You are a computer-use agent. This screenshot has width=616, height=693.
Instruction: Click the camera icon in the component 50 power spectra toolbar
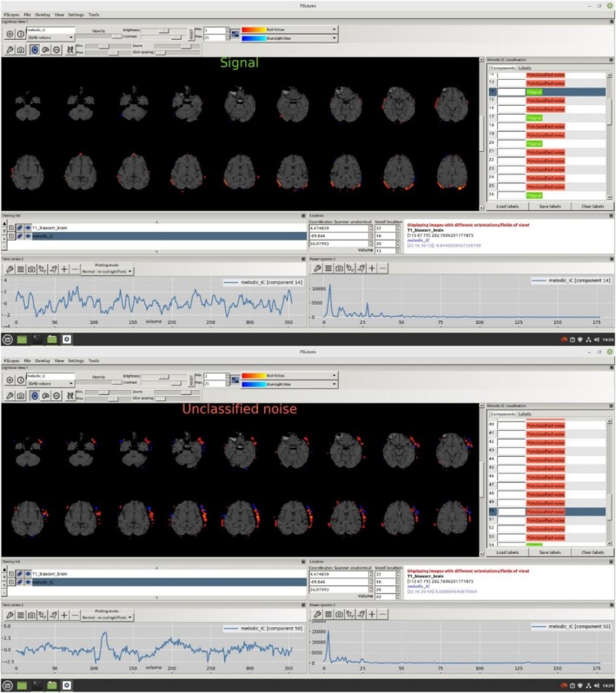tap(339, 614)
